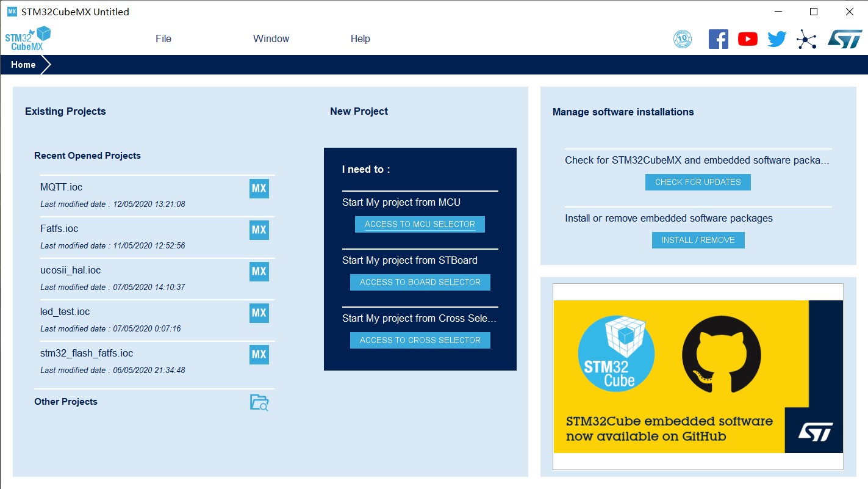Click Check for STM32CubeMX and embedded software text
This screenshot has height=489, width=868.
pos(697,161)
